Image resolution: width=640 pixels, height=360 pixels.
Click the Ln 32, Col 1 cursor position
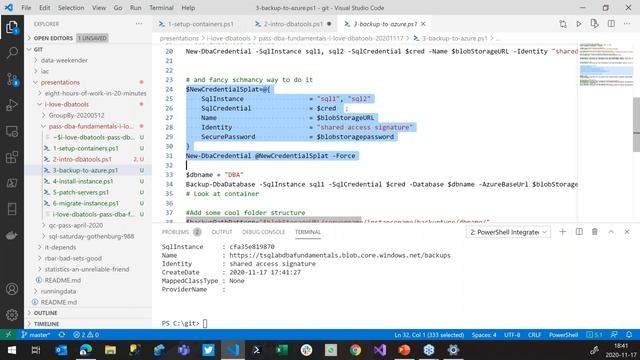pos(429,335)
